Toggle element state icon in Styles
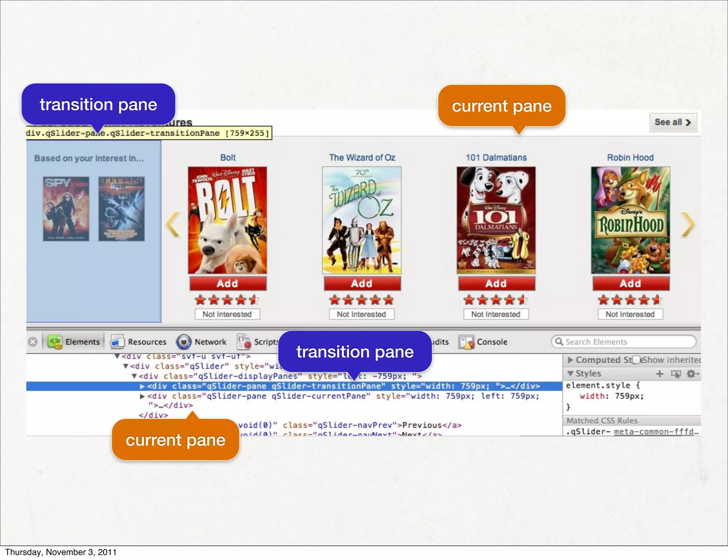 (x=676, y=374)
